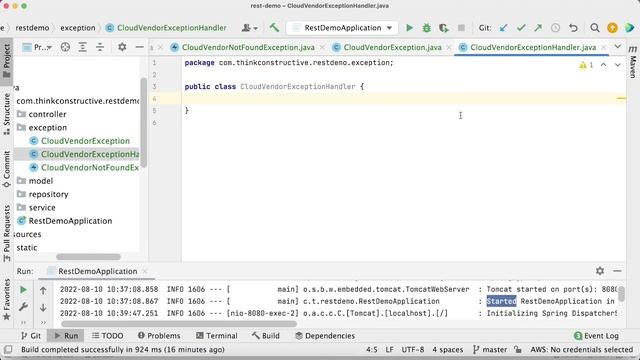
Task: Select RestDemoApplication in project tree
Action: (x=70, y=221)
